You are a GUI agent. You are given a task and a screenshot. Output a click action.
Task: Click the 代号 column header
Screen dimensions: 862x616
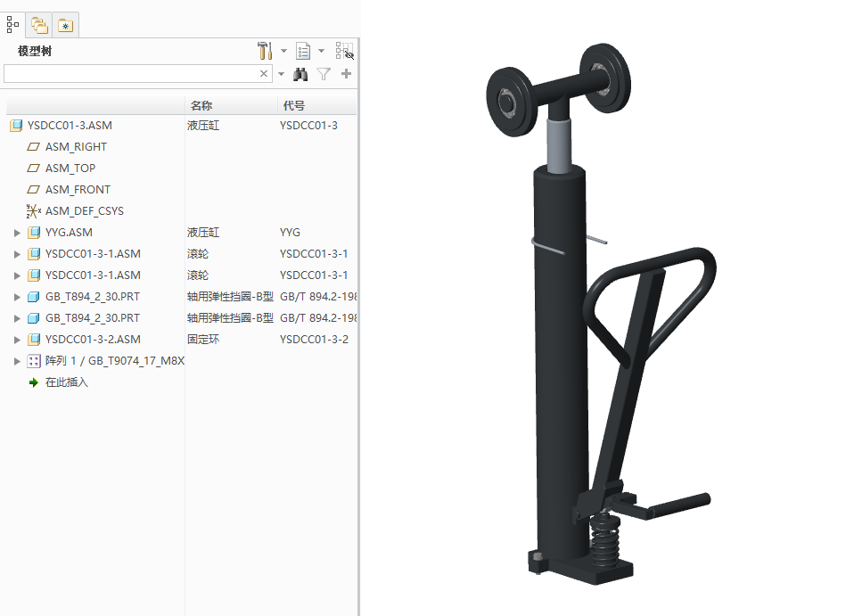[x=294, y=105]
